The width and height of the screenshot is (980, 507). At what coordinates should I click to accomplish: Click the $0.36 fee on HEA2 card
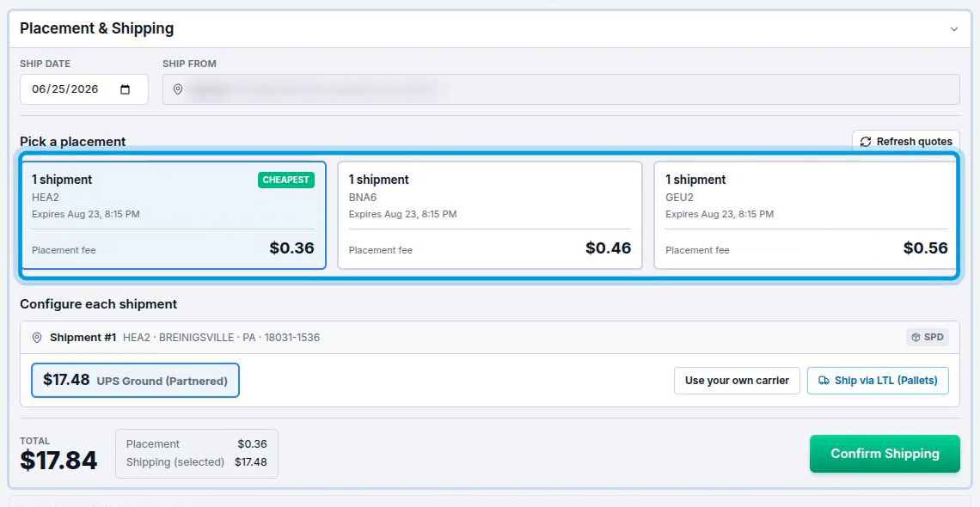[x=292, y=247]
